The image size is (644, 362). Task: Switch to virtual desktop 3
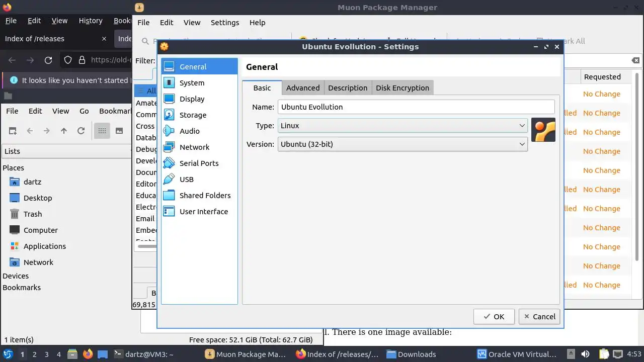click(x=46, y=354)
